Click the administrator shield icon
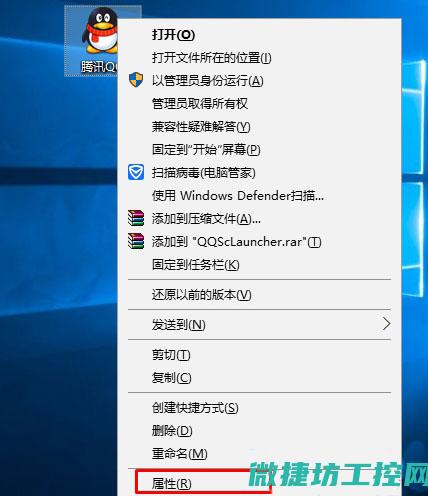The height and width of the screenshot is (496, 428). (x=136, y=80)
